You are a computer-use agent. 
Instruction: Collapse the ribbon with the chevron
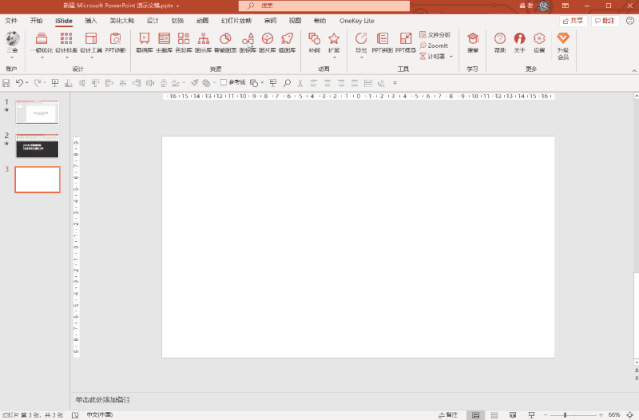click(634, 70)
